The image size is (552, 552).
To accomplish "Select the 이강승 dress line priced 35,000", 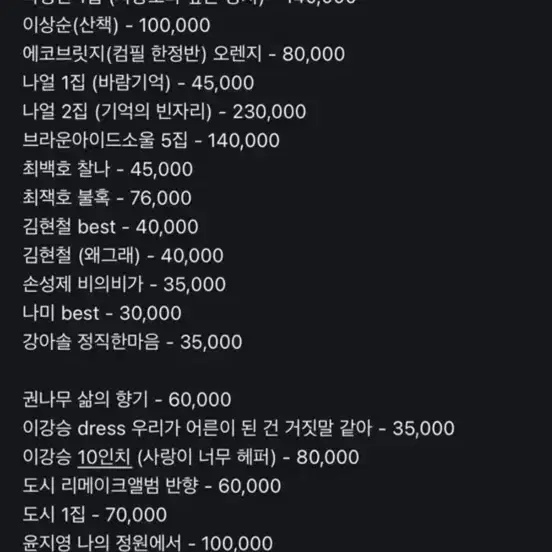I will (239, 428).
